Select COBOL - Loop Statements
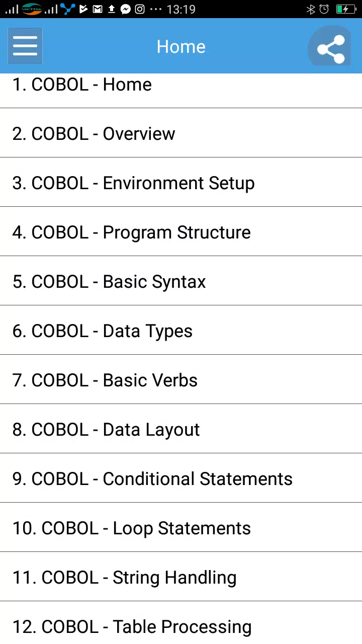 pyautogui.click(x=181, y=527)
